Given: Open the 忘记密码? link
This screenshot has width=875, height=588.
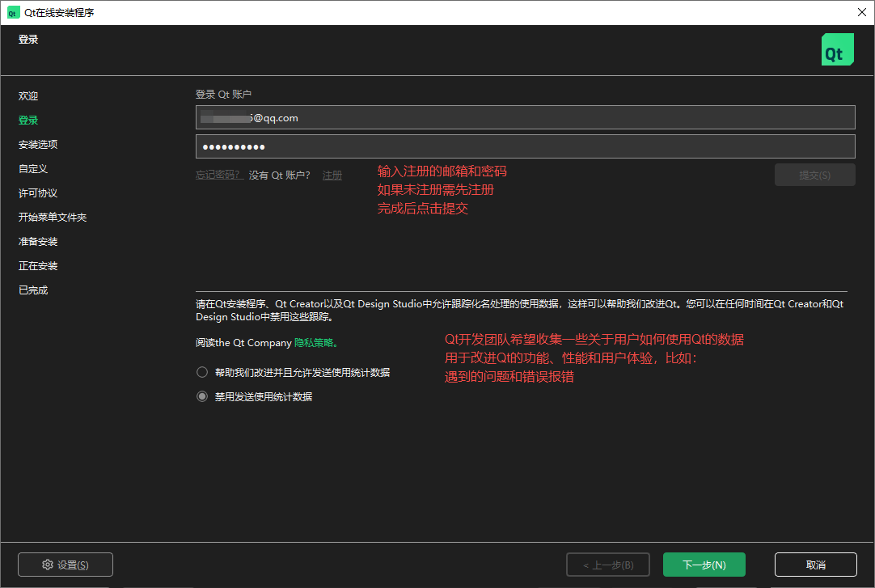Looking at the screenshot, I should 218,176.
